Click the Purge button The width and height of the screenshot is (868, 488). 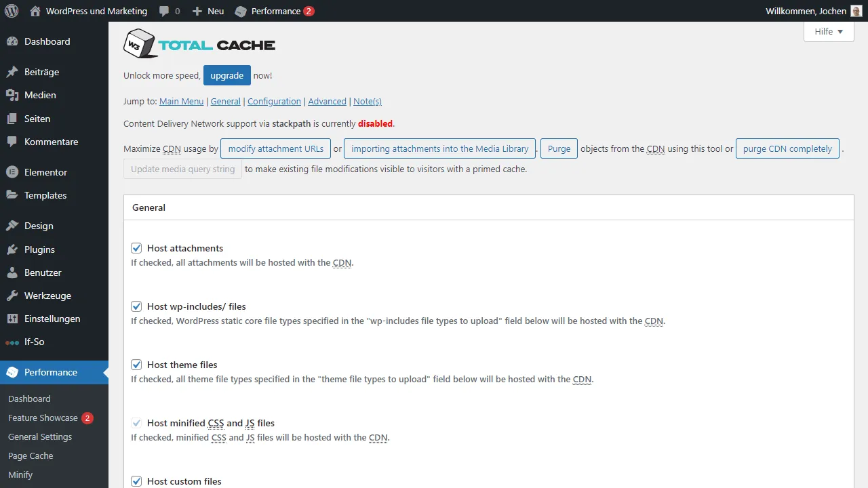[x=559, y=148]
